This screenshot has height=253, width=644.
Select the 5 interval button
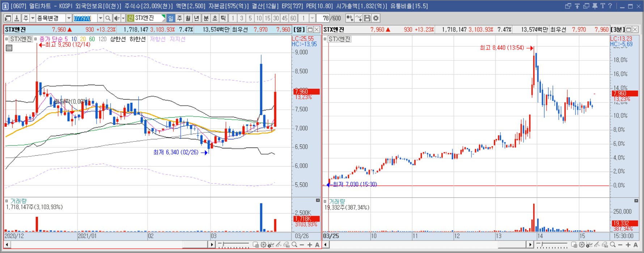point(250,18)
